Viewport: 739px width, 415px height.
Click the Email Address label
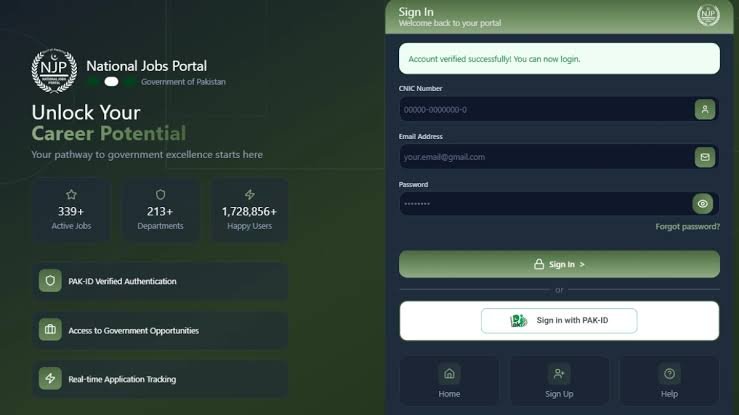pos(420,137)
